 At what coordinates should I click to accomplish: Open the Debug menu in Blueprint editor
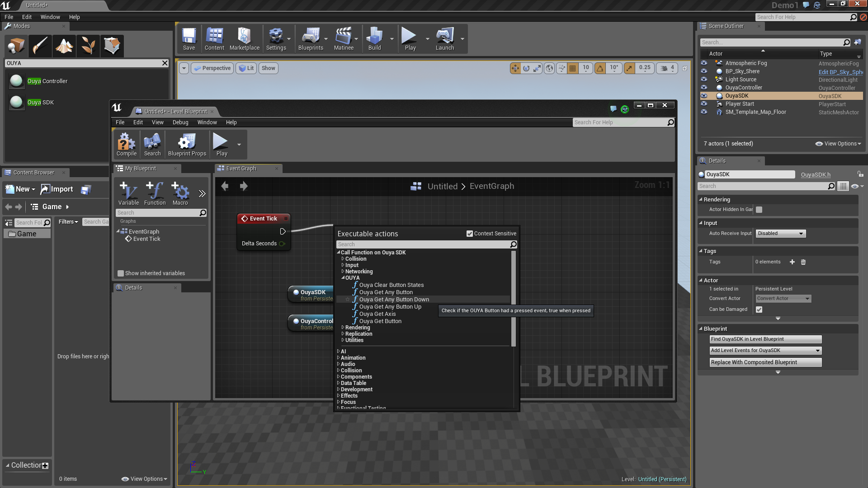(x=180, y=122)
